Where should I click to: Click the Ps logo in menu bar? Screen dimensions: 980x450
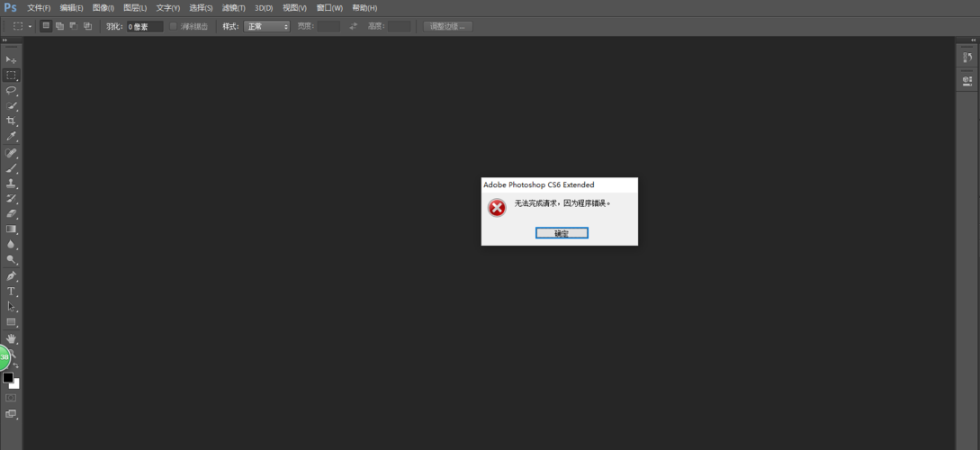pos(10,7)
